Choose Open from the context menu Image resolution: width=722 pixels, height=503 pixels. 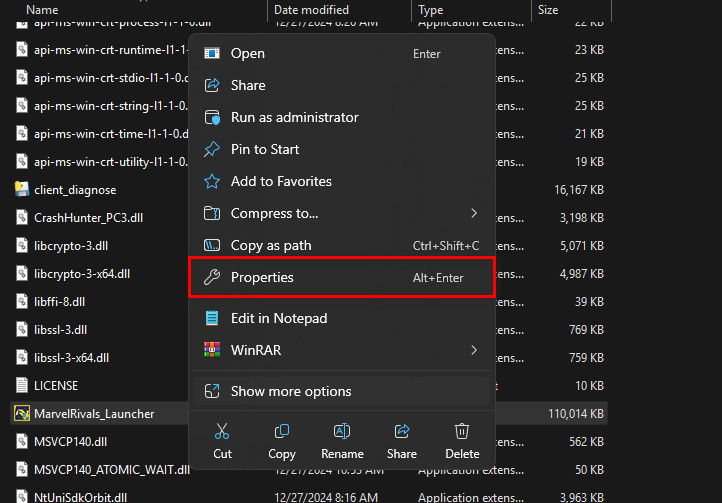pos(342,53)
